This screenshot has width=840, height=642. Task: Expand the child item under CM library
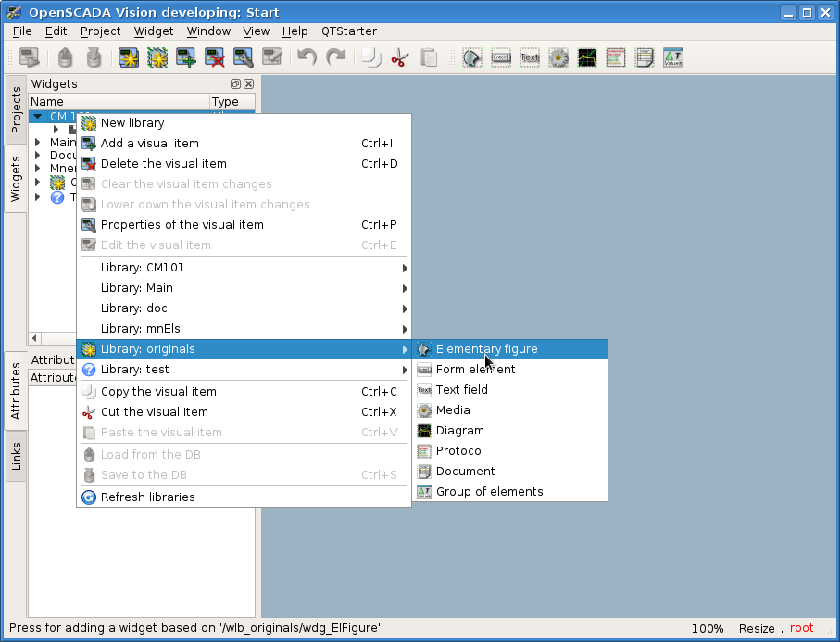[56, 129]
